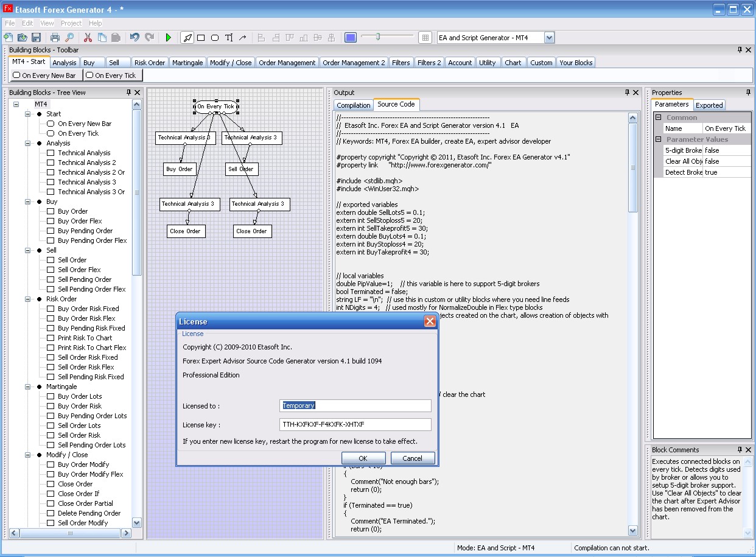
Task: Select the text tool icon
Action: coord(229,38)
